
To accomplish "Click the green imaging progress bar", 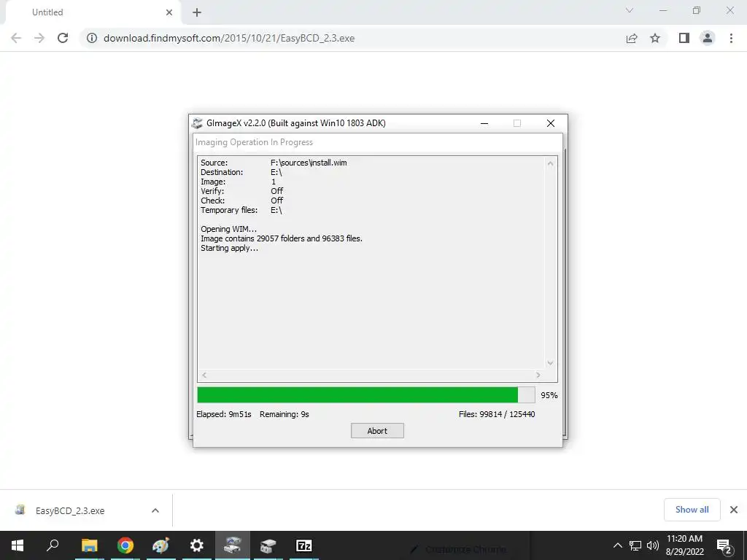I will coord(366,394).
